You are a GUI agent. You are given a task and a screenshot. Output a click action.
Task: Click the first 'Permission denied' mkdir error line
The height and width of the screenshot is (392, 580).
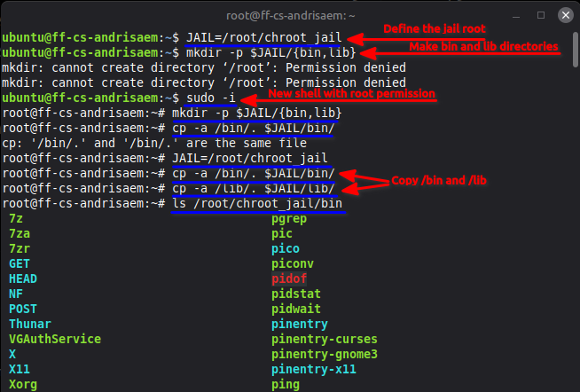204,67
